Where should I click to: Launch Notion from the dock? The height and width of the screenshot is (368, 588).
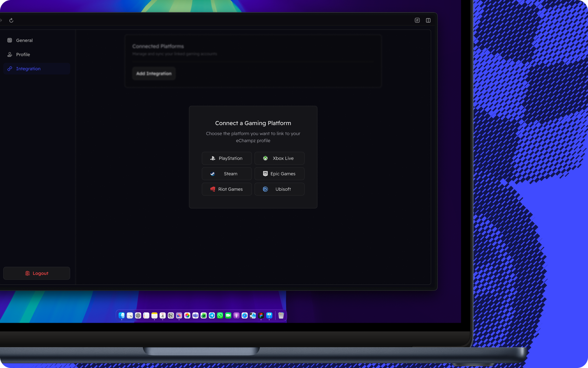(x=171, y=315)
